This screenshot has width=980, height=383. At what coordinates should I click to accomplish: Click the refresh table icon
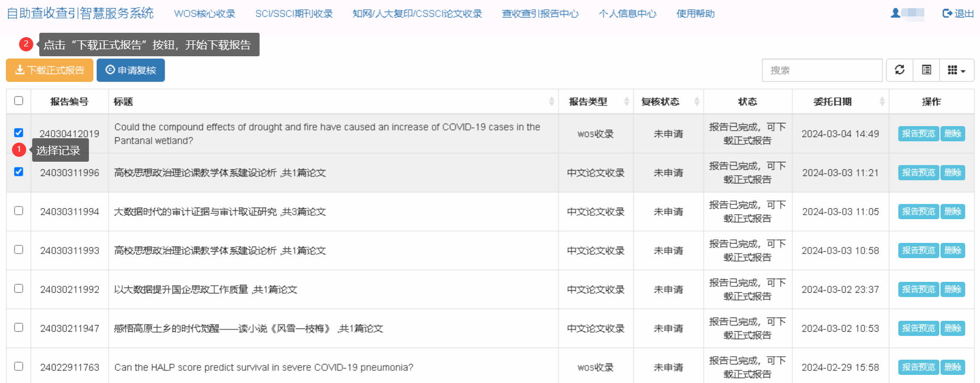point(899,70)
